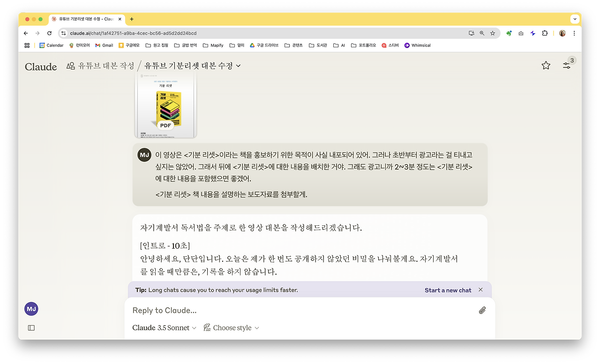This screenshot has height=364, width=600.
Task: Open the Chrome extensions puzzle icon
Action: 544,33
